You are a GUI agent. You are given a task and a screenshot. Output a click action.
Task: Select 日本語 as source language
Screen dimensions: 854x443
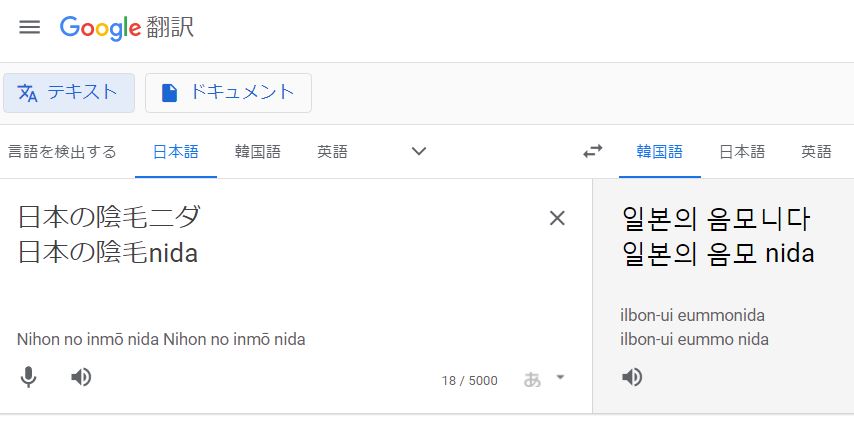click(176, 152)
